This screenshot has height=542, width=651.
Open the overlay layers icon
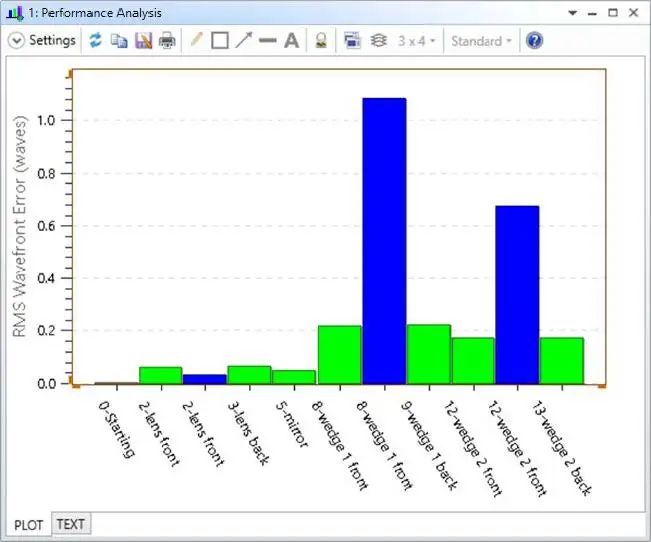point(378,40)
